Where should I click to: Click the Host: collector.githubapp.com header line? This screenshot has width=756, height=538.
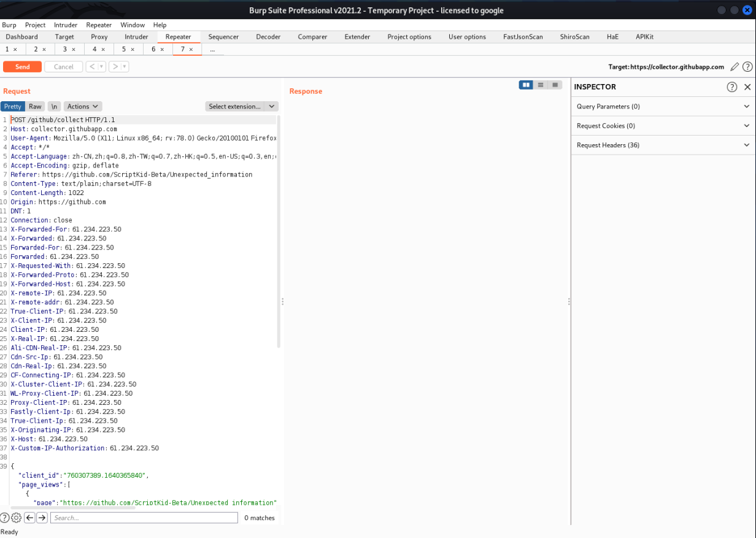pyautogui.click(x=64, y=129)
